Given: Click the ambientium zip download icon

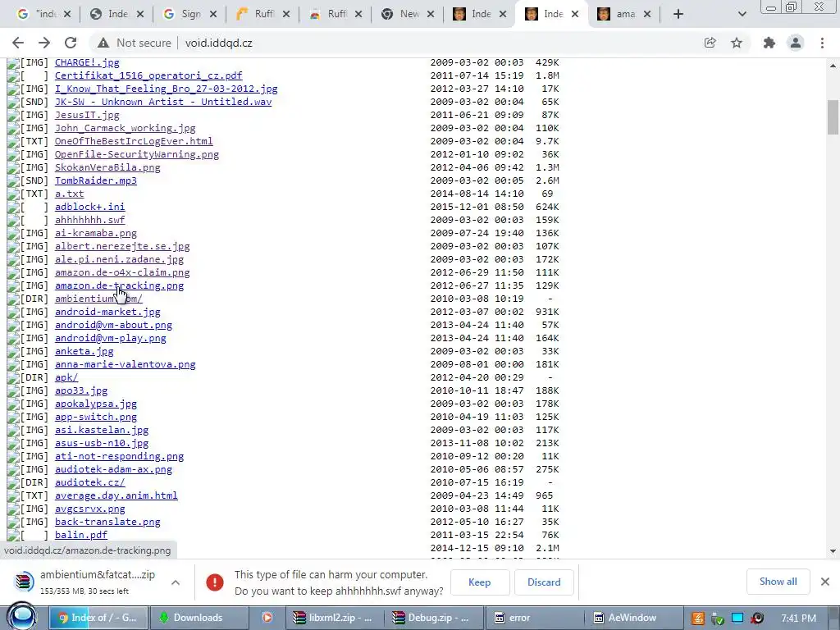Looking at the screenshot, I should (x=24, y=582).
